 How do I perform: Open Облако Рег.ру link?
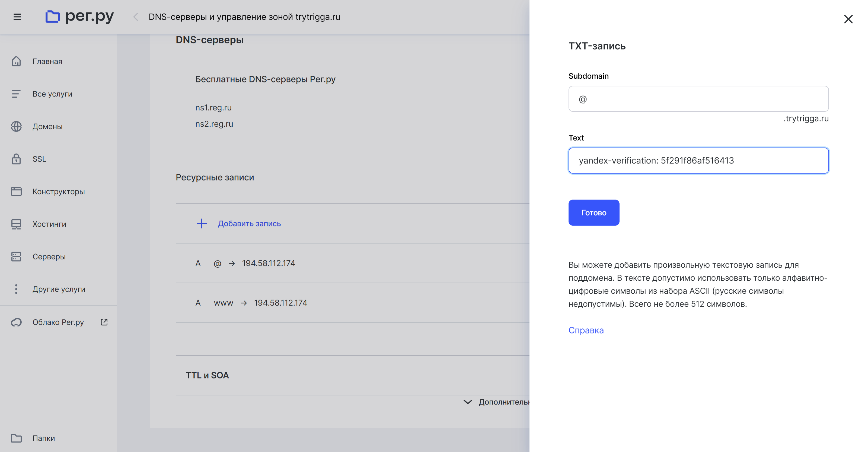(58, 322)
